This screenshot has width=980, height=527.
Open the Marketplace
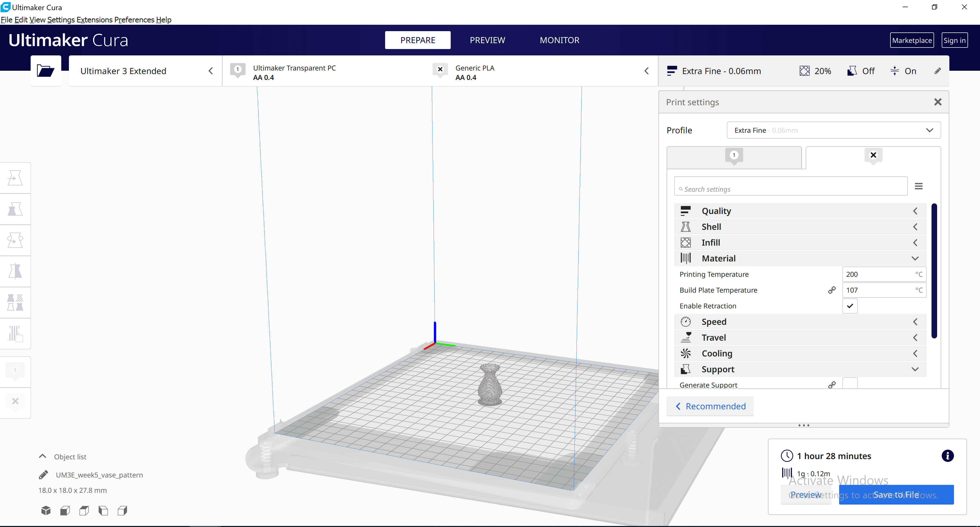click(912, 40)
